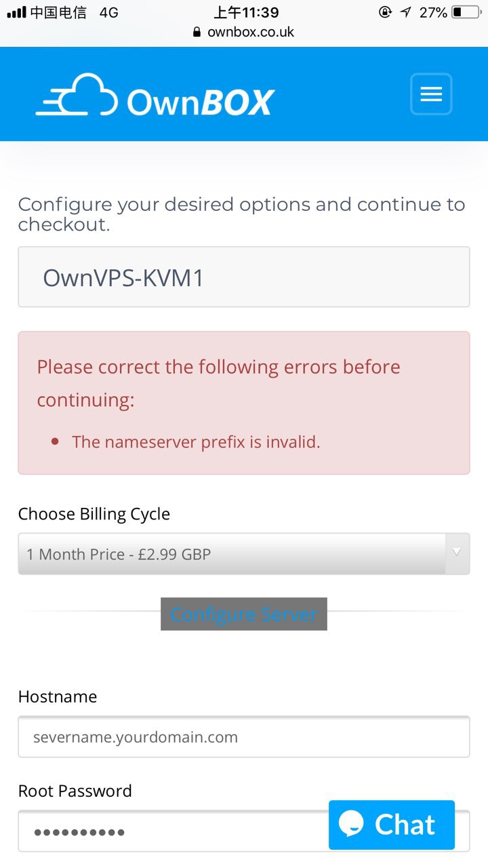Click the nameserver prefix invalid error message
Image resolution: width=488 pixels, height=868 pixels.
pyautogui.click(x=196, y=442)
